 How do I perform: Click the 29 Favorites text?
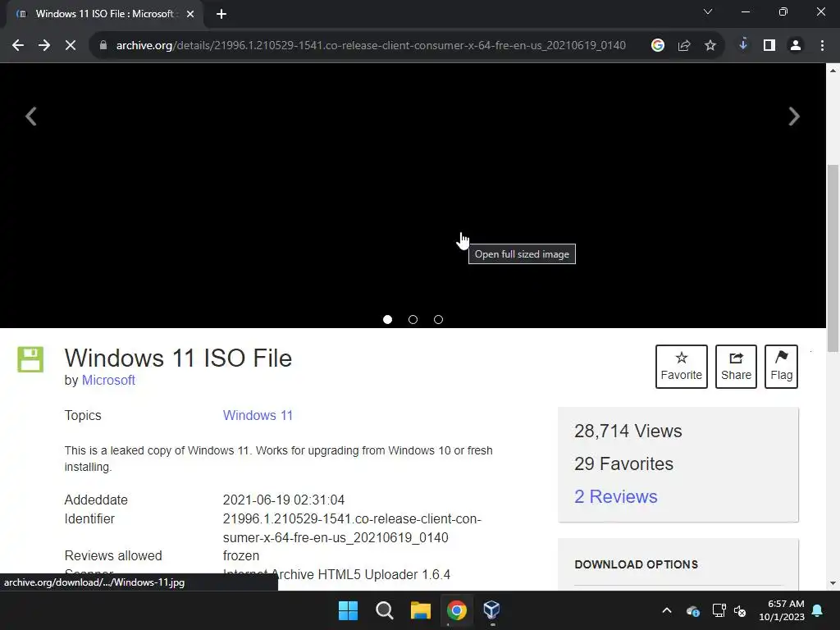click(x=623, y=464)
